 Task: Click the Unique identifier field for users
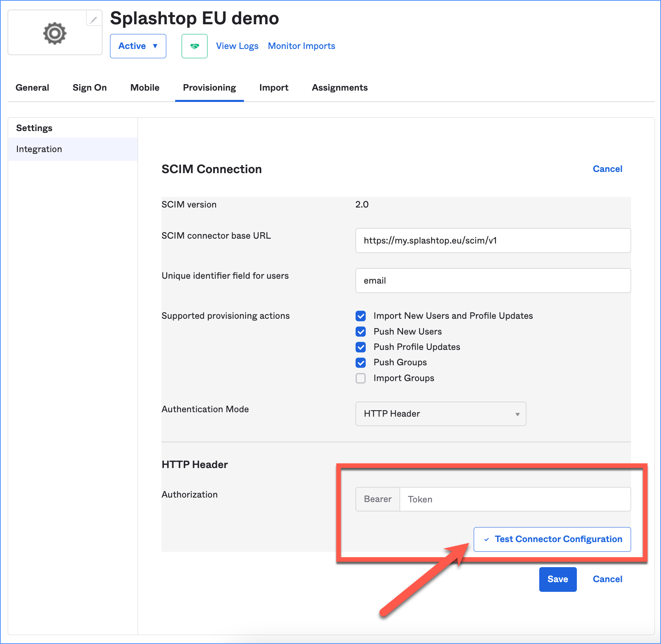pos(493,281)
